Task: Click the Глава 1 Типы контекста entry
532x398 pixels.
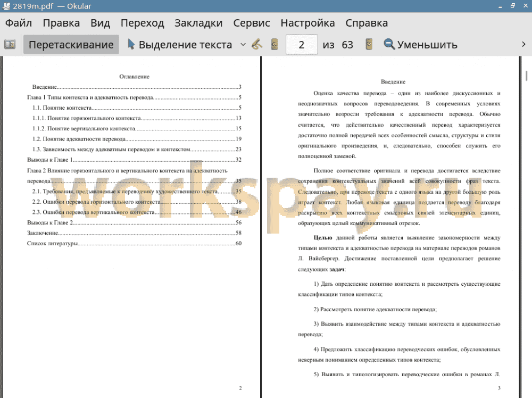Action: click(x=135, y=97)
